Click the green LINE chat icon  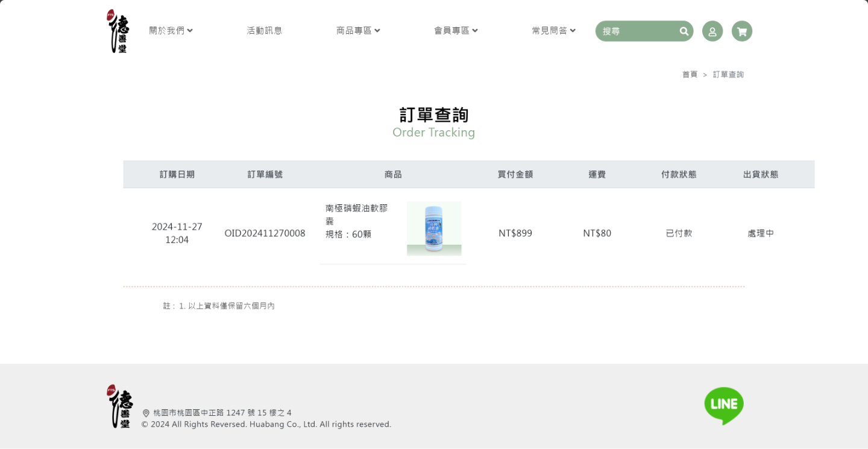[x=723, y=405]
